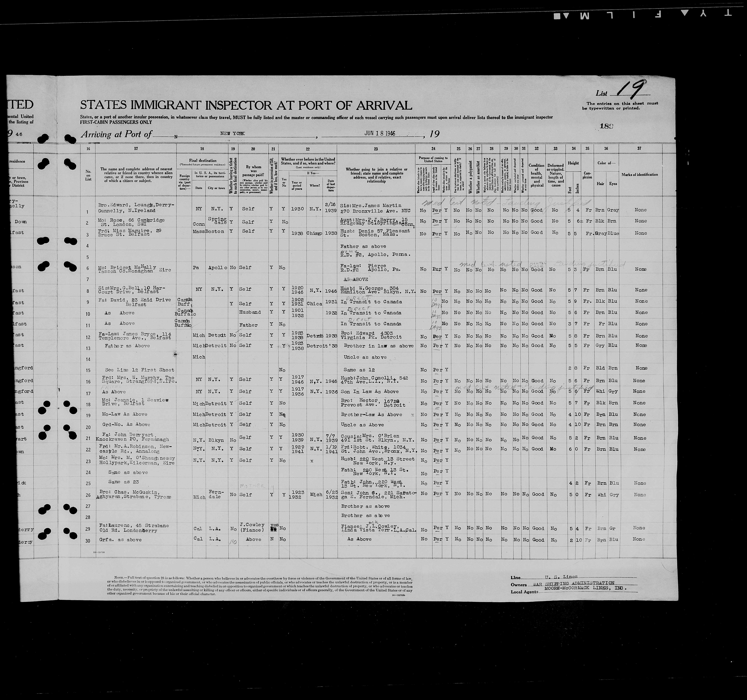
Task: Click the entry 'Bro: Chas. McGuckin,'
Action: pyautogui.click(x=129, y=492)
